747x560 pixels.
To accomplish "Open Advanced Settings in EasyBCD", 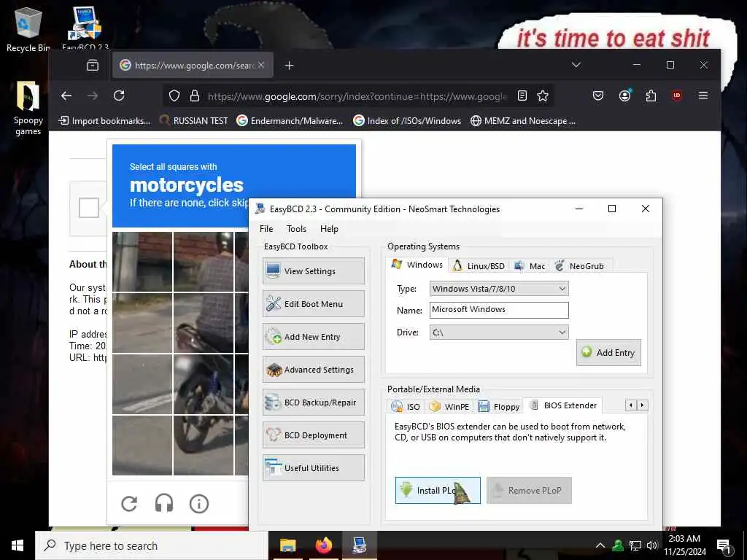I will (x=314, y=370).
